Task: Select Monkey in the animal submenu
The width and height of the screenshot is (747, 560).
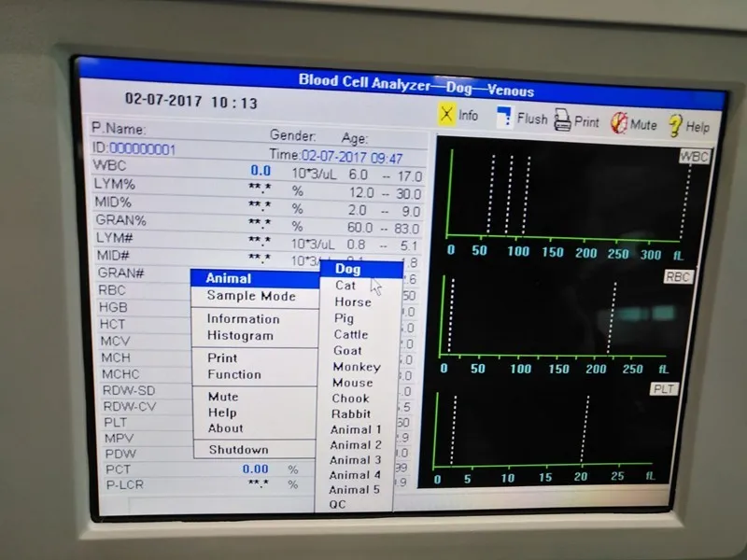Action: [x=357, y=367]
